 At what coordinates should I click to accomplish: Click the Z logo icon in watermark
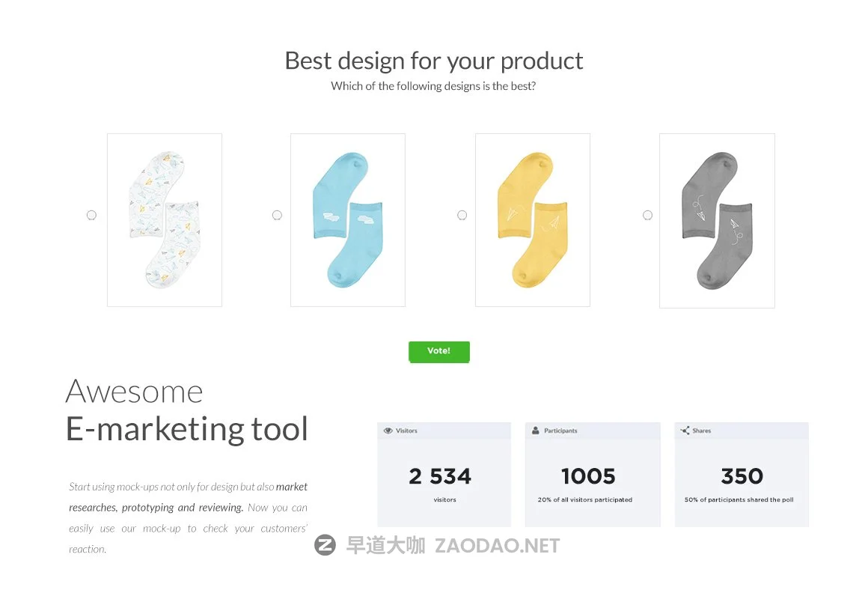click(x=325, y=546)
